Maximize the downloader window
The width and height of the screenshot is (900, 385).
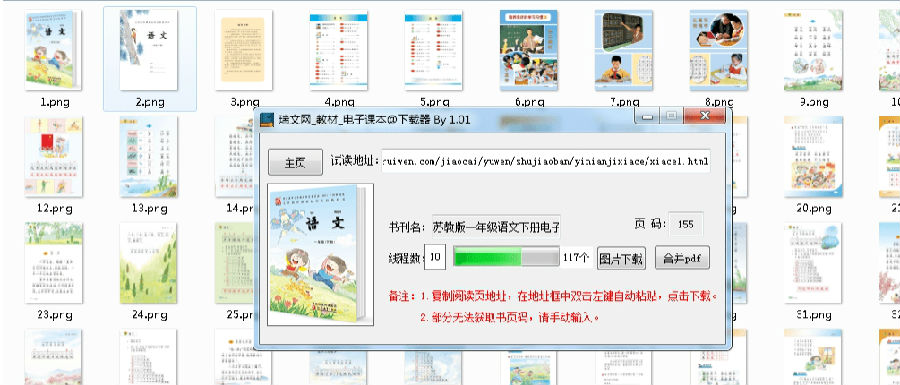click(671, 116)
